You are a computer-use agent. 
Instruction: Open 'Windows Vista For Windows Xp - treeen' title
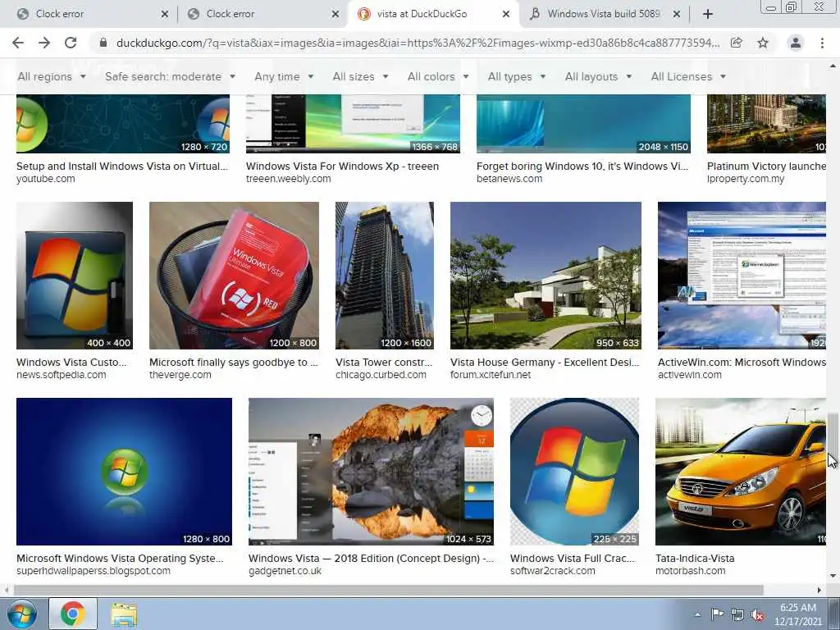tap(342, 166)
